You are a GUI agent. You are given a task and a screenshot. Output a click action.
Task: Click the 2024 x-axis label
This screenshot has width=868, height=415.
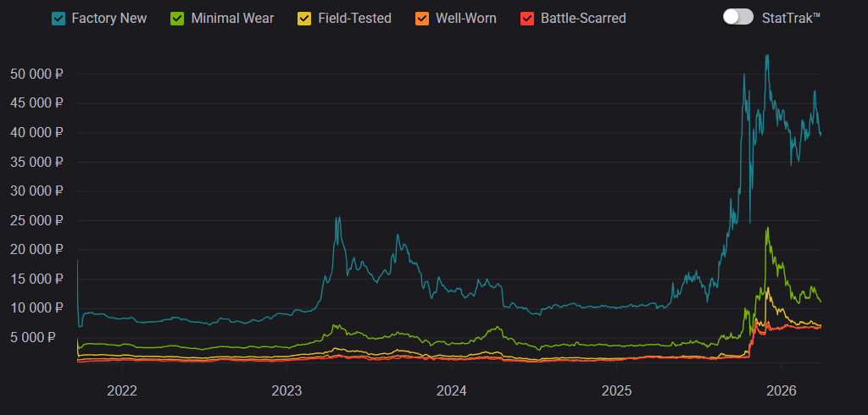(x=452, y=390)
